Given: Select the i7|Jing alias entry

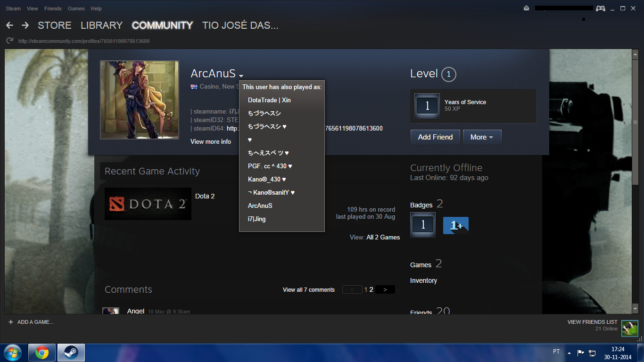Looking at the screenshot, I should [x=256, y=219].
